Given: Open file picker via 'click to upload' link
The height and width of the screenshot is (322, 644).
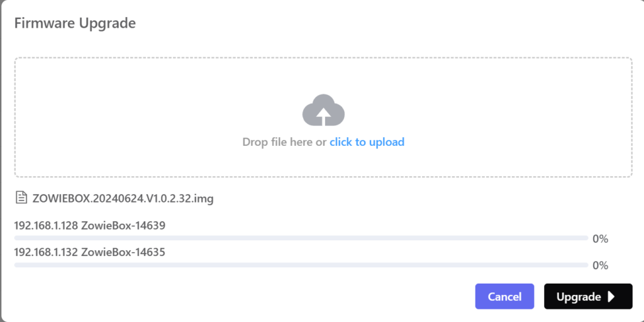Looking at the screenshot, I should (x=367, y=142).
